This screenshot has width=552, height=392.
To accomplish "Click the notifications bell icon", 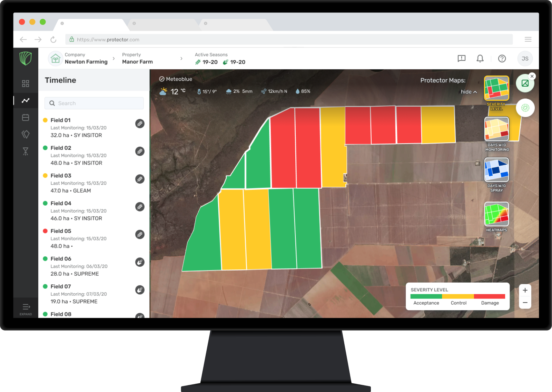I will [x=480, y=59].
